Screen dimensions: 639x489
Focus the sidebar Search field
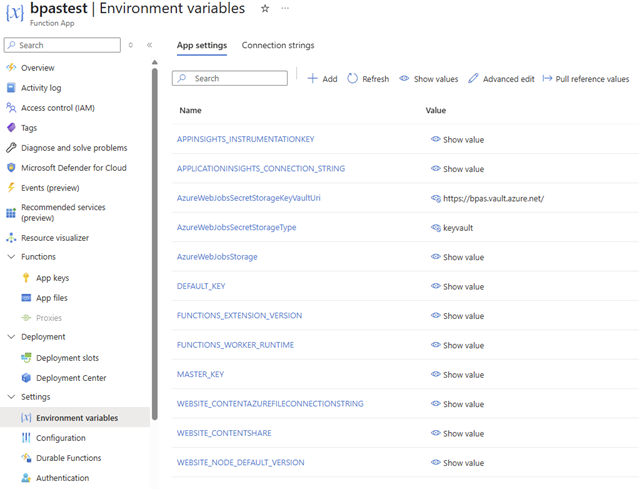[62, 45]
